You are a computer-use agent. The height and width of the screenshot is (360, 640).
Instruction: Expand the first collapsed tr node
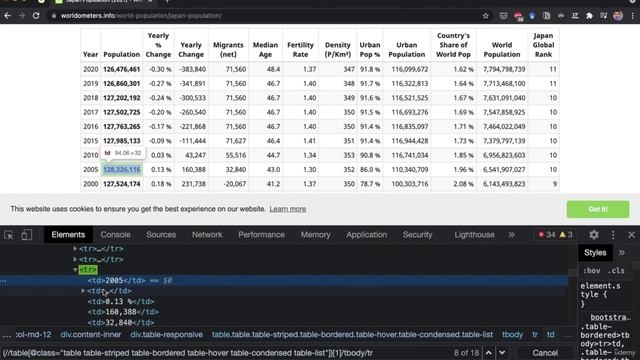pos(75,248)
